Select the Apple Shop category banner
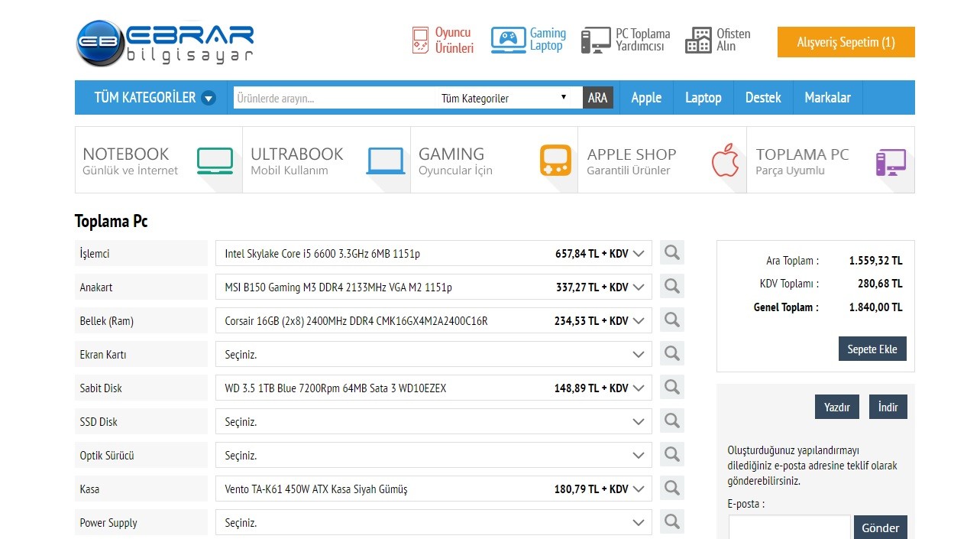980x539 pixels. pyautogui.click(x=661, y=161)
